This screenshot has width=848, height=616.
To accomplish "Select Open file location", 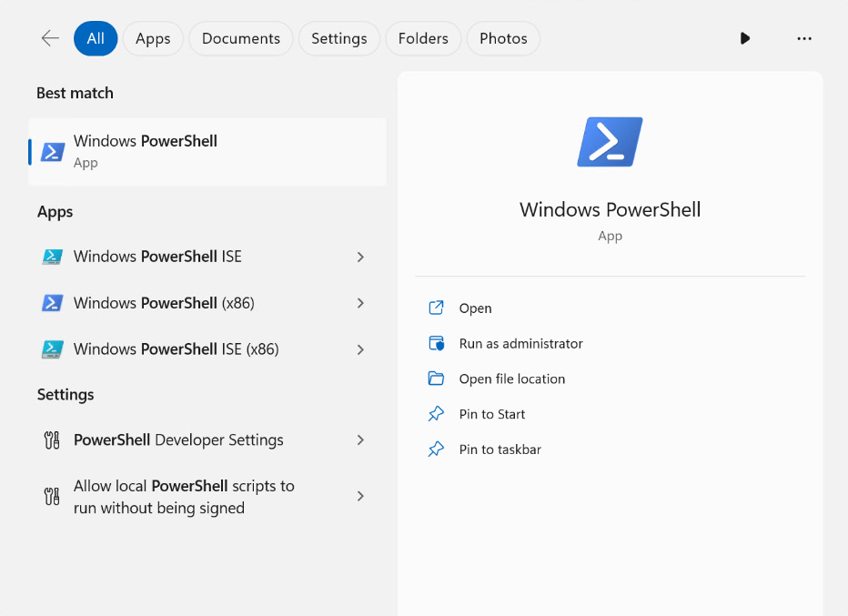I will (x=512, y=379).
